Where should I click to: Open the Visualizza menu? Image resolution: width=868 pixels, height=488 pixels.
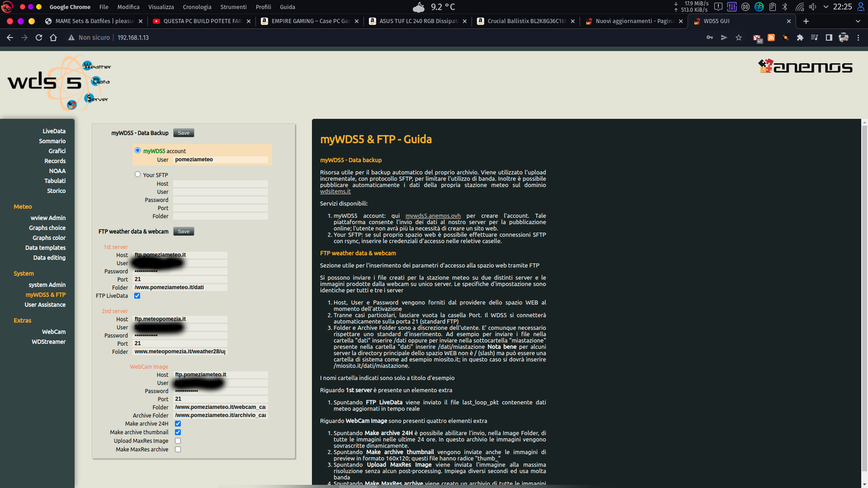click(x=161, y=7)
